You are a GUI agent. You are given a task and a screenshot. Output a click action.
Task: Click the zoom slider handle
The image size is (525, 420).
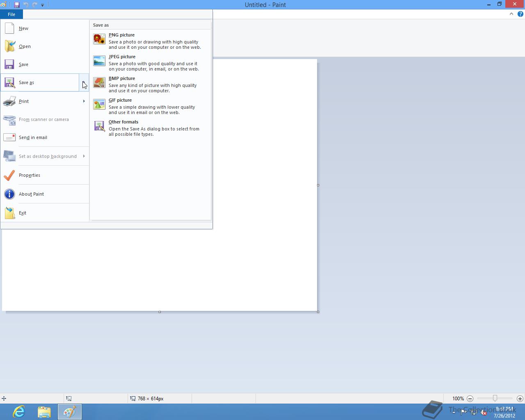pos(495,398)
